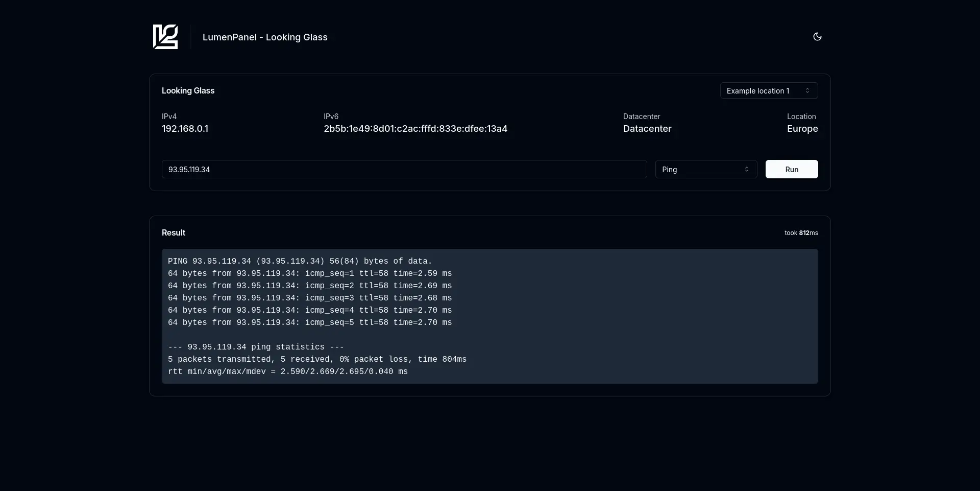980x491 pixels.
Task: Click the LumenPanel - Looking Glass title
Action: (265, 37)
